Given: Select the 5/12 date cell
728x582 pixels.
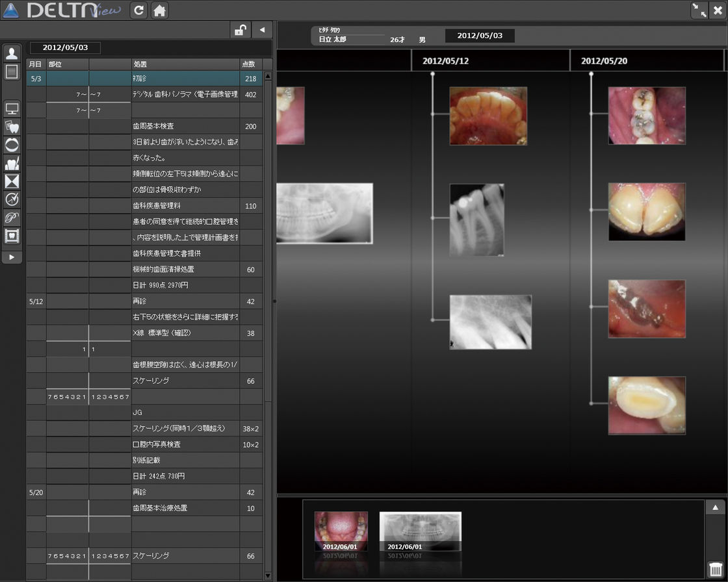Looking at the screenshot, I should tap(36, 301).
